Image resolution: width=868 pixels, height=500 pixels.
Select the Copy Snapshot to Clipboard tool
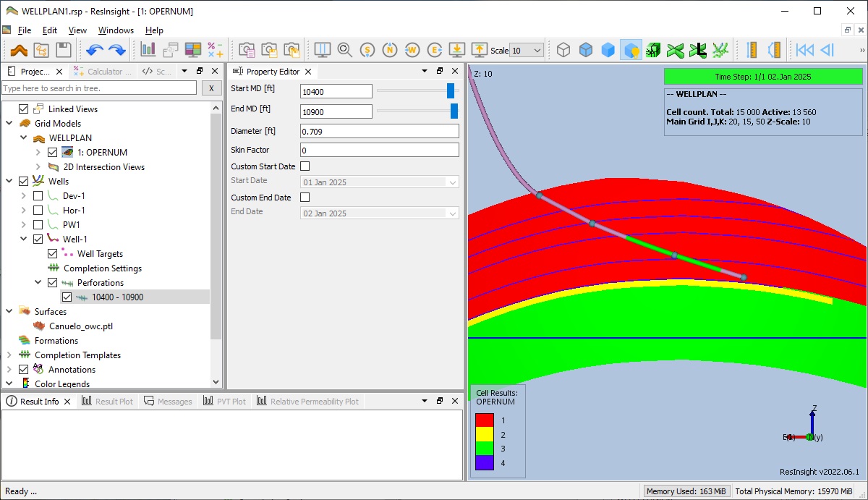(246, 49)
